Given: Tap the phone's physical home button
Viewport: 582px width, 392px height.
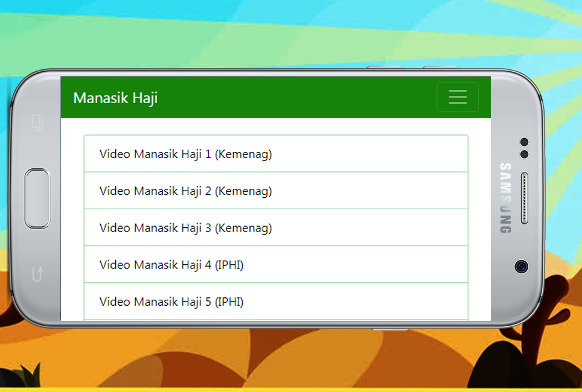Looking at the screenshot, I should [37, 198].
